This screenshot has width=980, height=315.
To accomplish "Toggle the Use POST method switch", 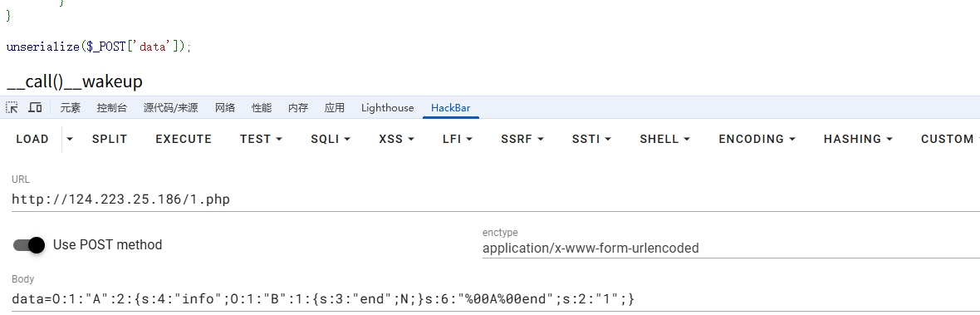I will pyautogui.click(x=29, y=245).
